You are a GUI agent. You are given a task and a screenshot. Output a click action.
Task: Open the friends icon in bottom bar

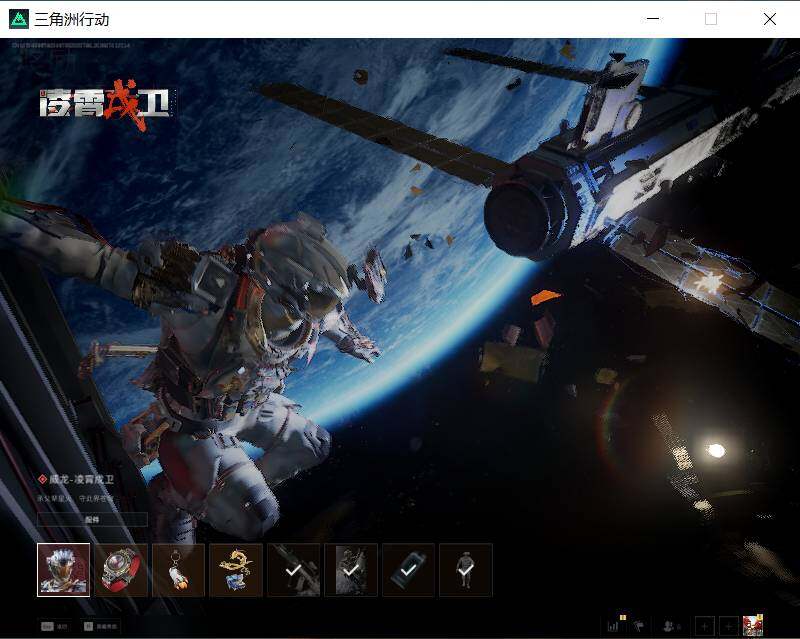(x=671, y=626)
